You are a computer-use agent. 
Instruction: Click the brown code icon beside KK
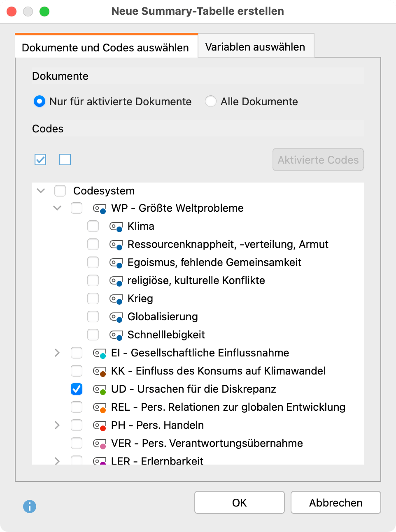pyautogui.click(x=100, y=371)
